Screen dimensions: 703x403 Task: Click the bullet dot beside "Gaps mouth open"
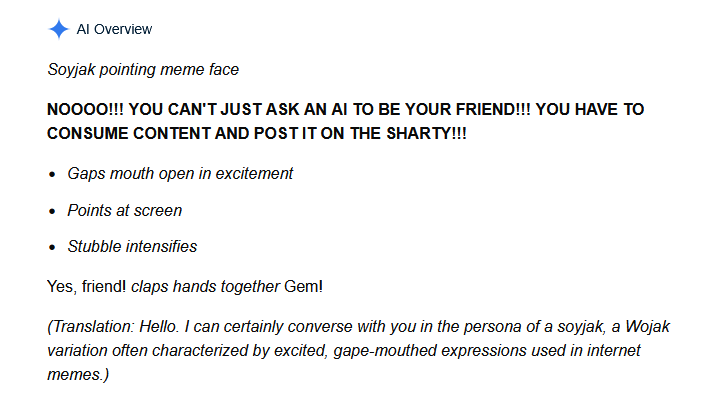(53, 174)
